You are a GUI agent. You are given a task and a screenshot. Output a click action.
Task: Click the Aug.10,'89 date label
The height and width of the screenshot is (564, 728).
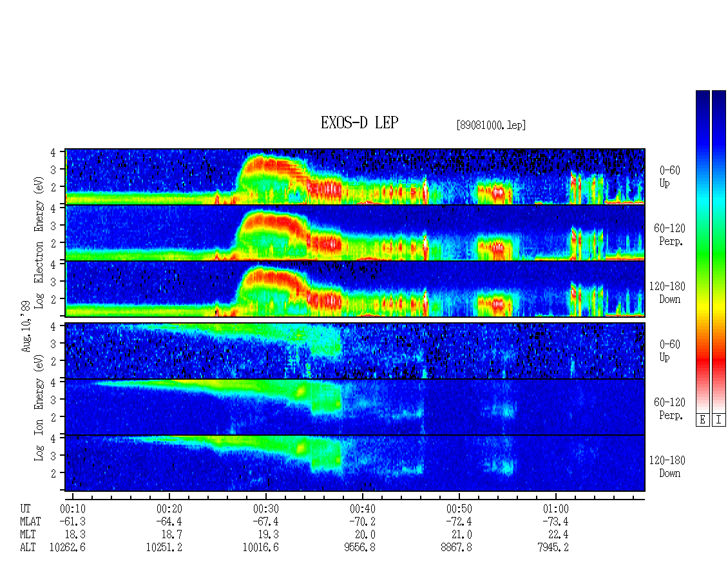pyautogui.click(x=26, y=326)
